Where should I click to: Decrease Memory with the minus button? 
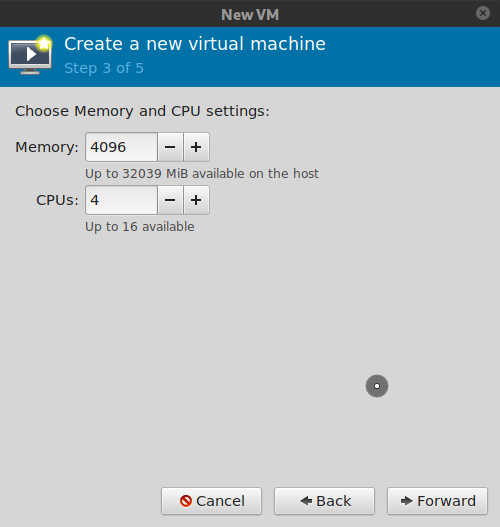[170, 147]
